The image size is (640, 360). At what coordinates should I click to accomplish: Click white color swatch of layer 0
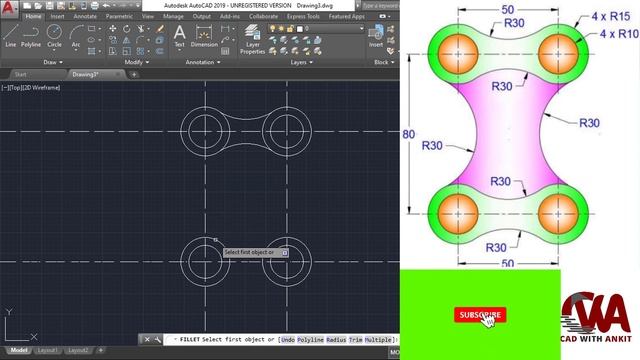300,29
